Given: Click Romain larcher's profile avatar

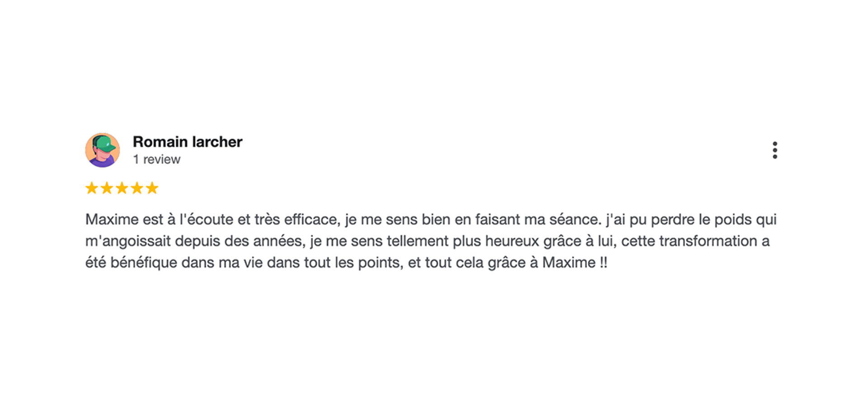Looking at the screenshot, I should [x=103, y=150].
